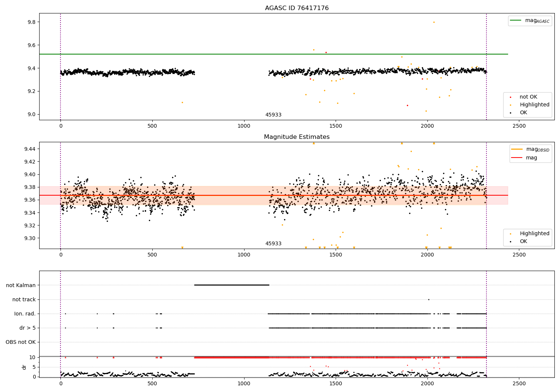Image resolution: width=560 pixels, height=392 pixels.
Task: Click the plot title "AGASC ID 76417176"
Action: click(297, 8)
